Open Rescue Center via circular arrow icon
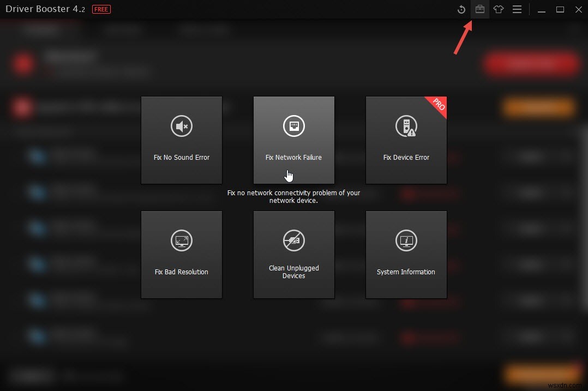The height and width of the screenshot is (391, 588). pyautogui.click(x=461, y=9)
